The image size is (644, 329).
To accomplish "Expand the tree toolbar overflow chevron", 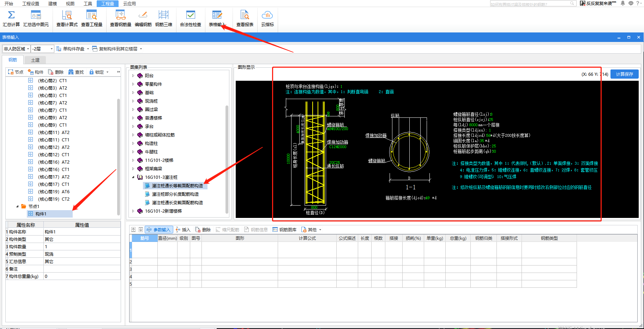I will click(x=119, y=72).
